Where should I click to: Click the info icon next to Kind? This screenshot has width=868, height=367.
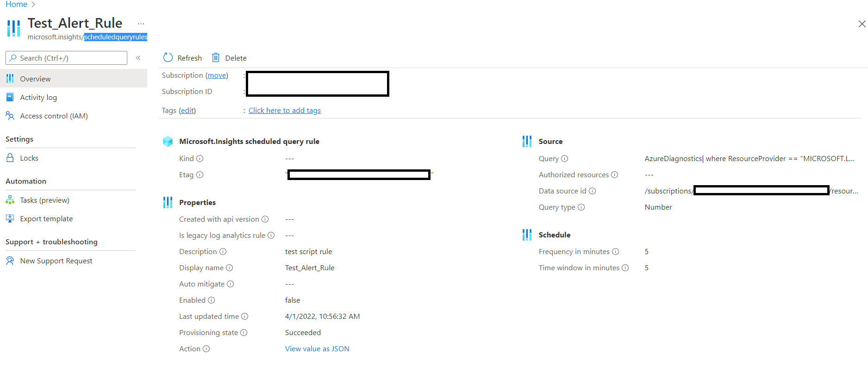tap(200, 158)
